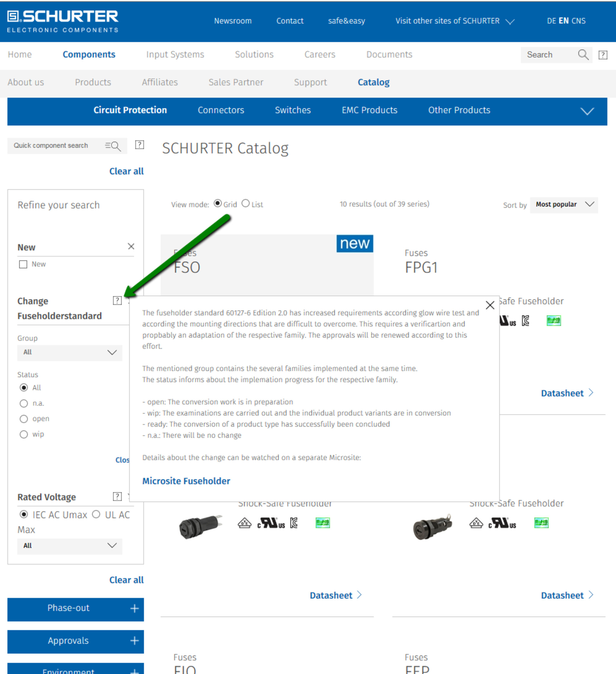The image size is (616, 674).
Task: Switch to Connectors category tab
Action: [221, 110]
